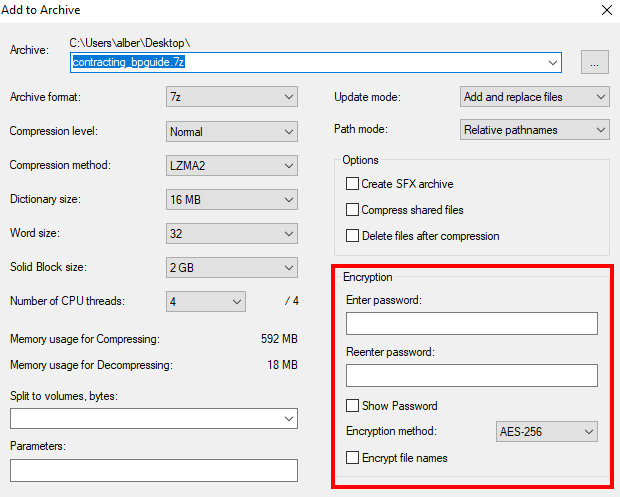The image size is (620, 497).
Task: Open the Update mode dropdown
Action: pyautogui.click(x=534, y=97)
